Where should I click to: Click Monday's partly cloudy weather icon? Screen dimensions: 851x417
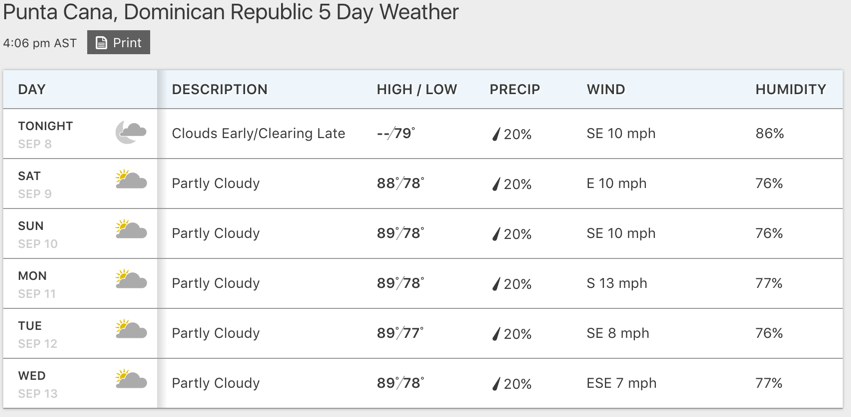[131, 279]
